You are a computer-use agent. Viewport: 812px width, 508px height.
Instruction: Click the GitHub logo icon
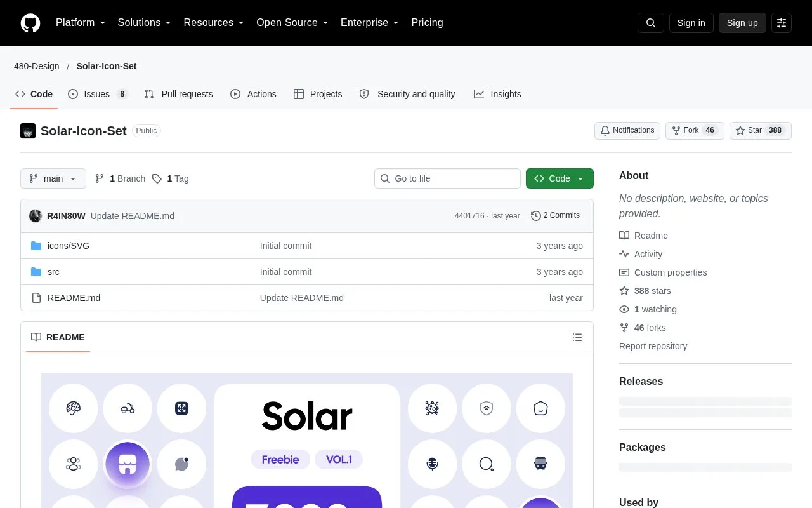pos(30,23)
